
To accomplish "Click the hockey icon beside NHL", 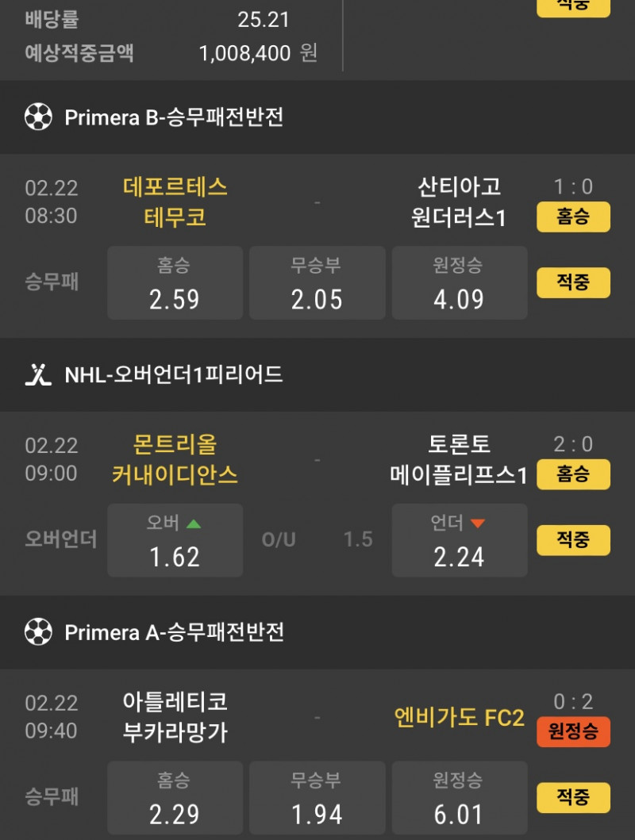I will point(38,374).
